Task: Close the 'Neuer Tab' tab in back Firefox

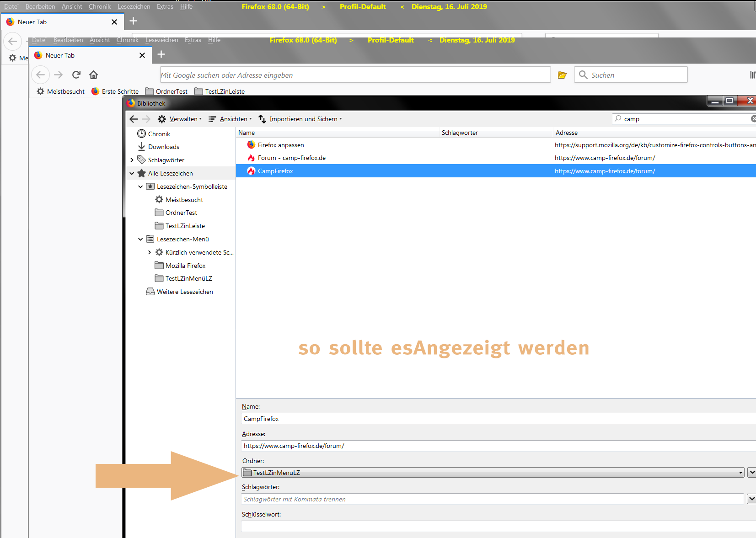Action: [x=114, y=22]
